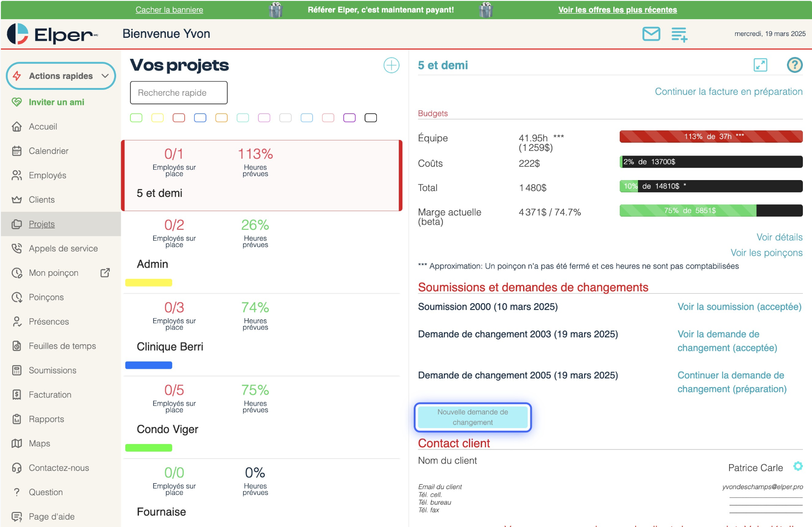Click the Soumissions calculator icon

[x=17, y=370]
